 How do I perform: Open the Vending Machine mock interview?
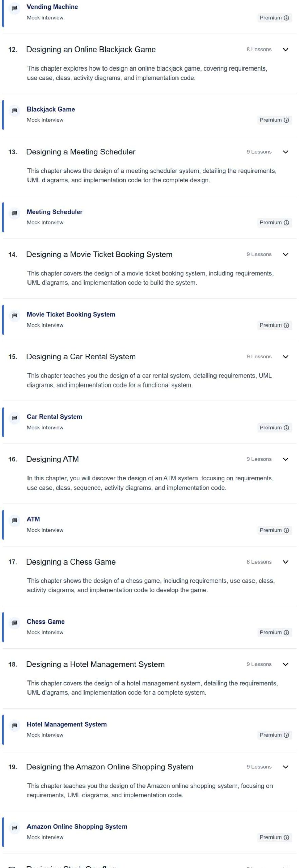click(52, 7)
